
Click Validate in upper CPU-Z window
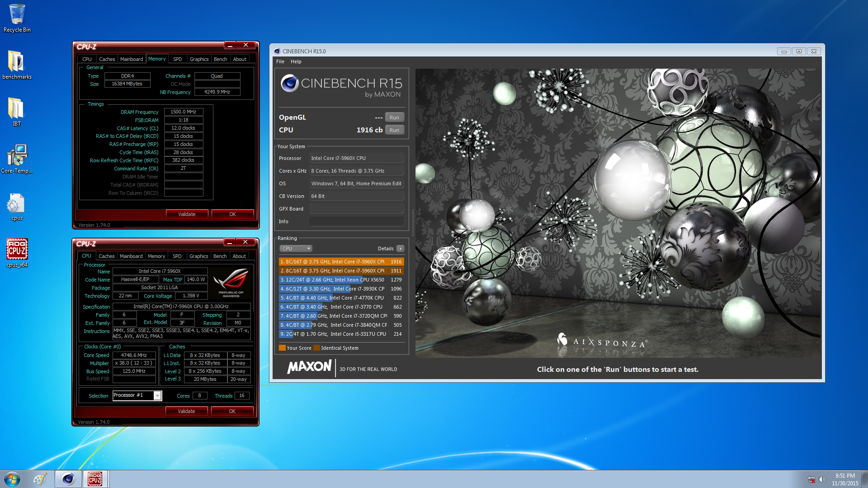click(187, 214)
